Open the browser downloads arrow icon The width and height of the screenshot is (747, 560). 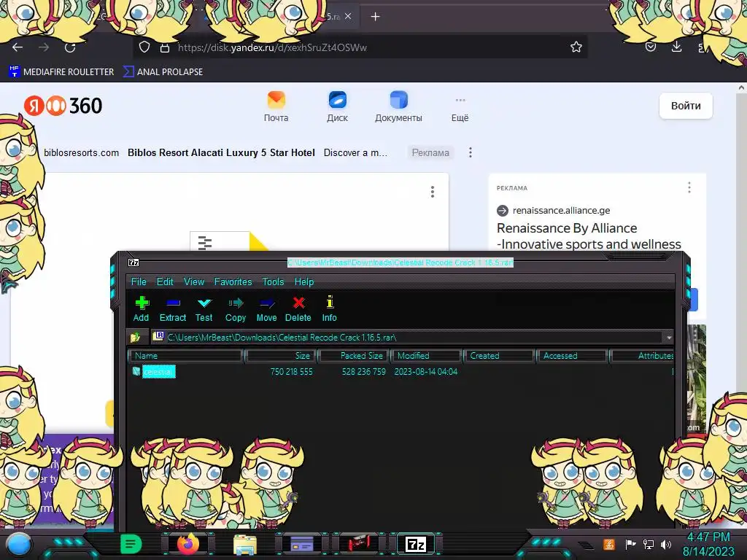(x=676, y=47)
